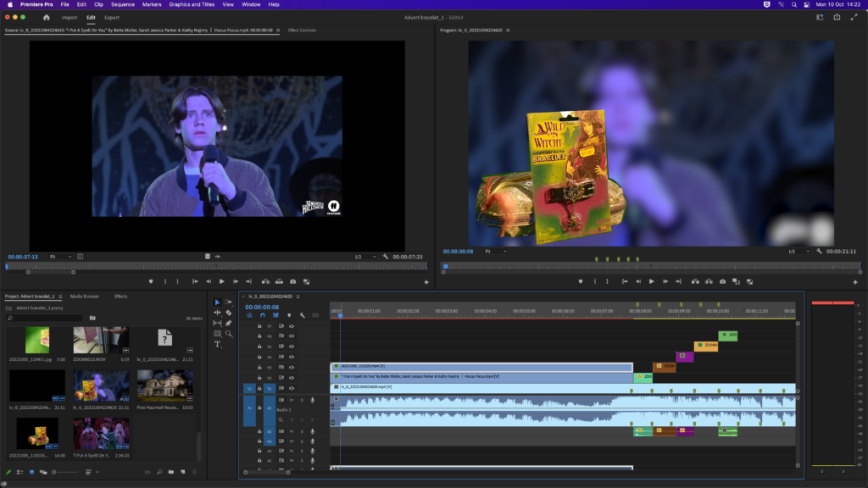Toggle insert sequences as nests

tap(249, 315)
